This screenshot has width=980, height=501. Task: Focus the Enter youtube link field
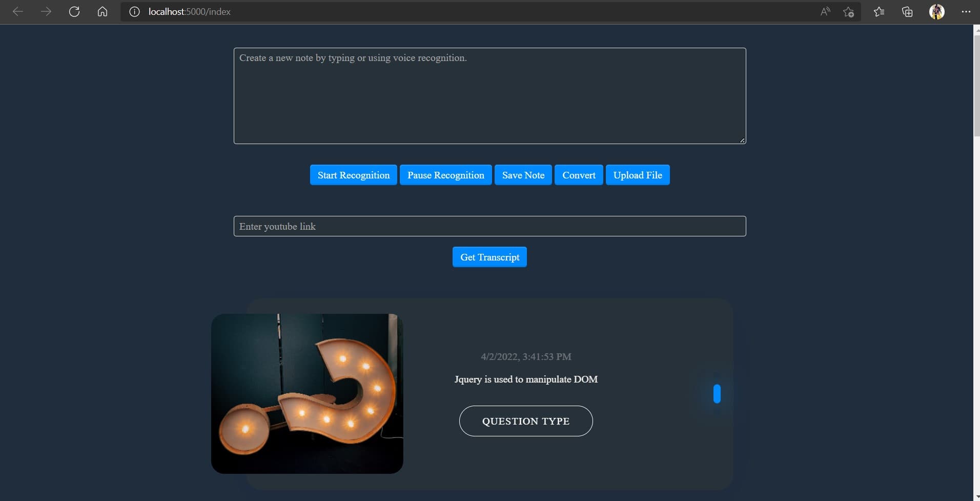point(489,226)
